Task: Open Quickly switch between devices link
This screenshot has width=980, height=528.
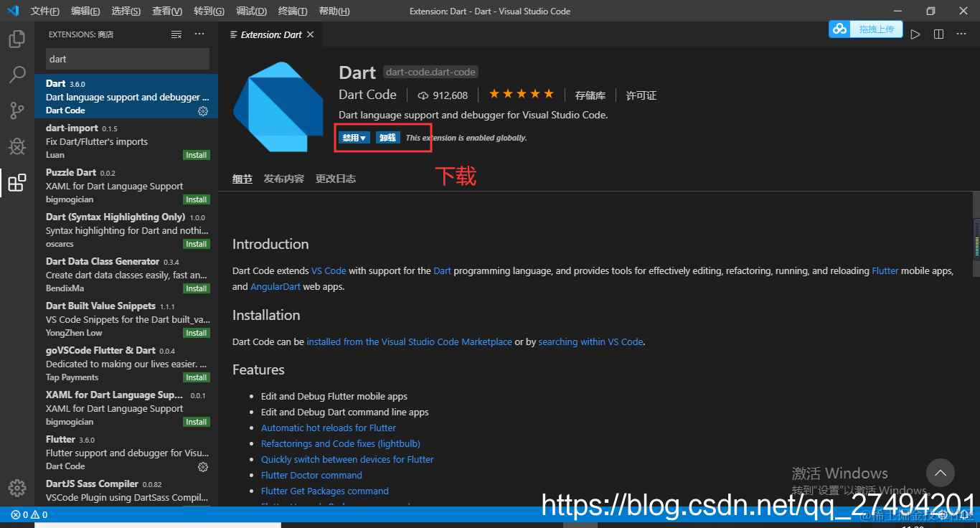Action: (x=347, y=460)
